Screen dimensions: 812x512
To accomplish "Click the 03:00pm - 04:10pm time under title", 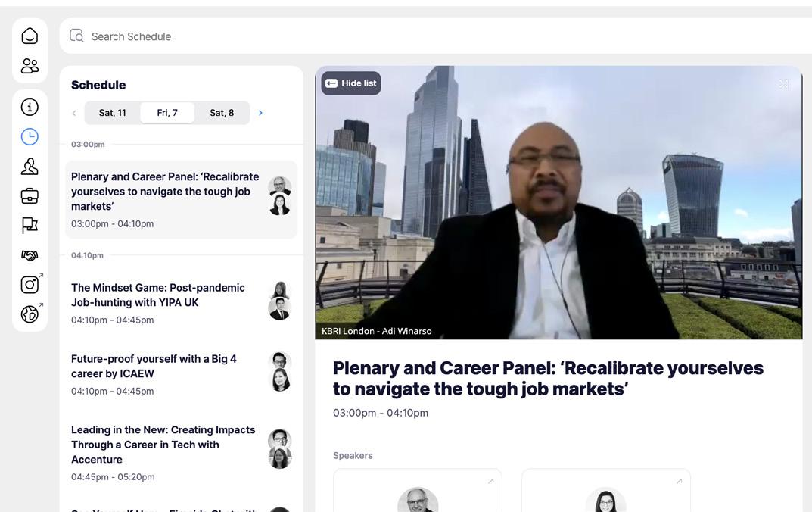I will [x=381, y=413].
